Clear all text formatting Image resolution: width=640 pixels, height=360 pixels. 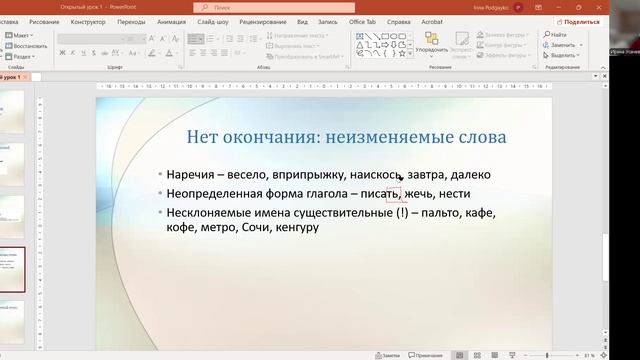coord(176,39)
